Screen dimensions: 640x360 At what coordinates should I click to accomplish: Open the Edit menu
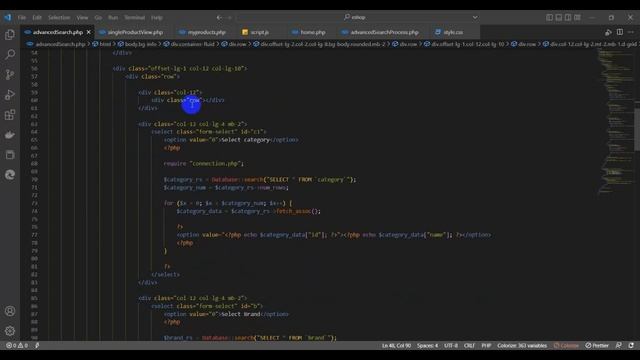pos(37,18)
